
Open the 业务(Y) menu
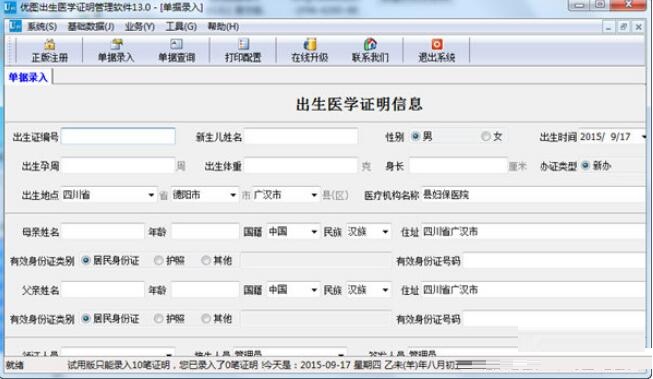tap(140, 27)
